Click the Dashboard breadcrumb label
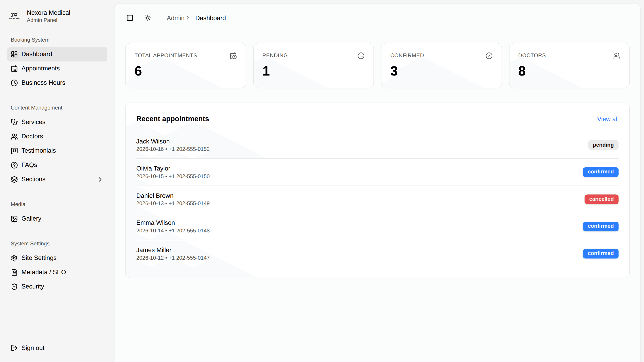This screenshot has width=644, height=362. [210, 18]
